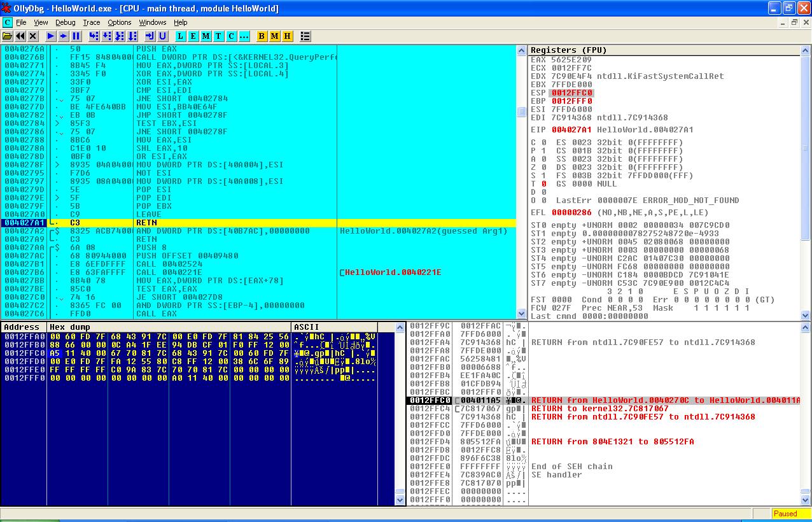Click the Step into toolbar icon
The width and height of the screenshot is (812, 522).
coord(94,36)
